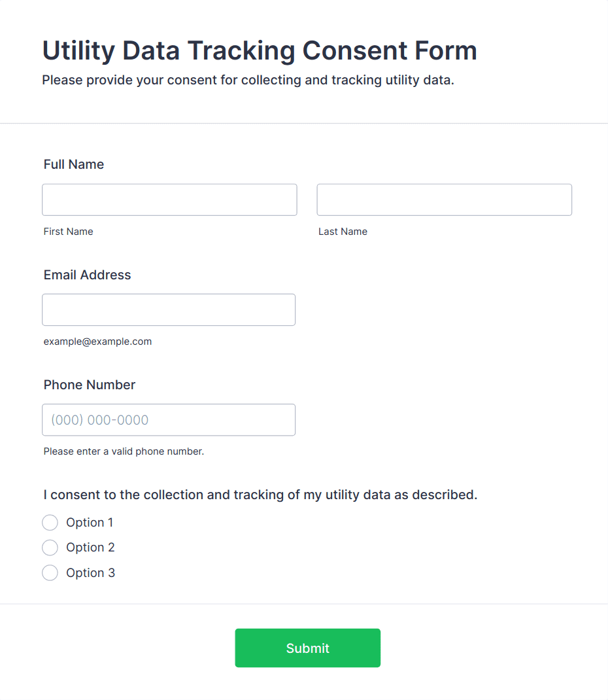Screen dimensions: 608x700
Task: Click the 'Option 3' label text
Action: (x=90, y=573)
